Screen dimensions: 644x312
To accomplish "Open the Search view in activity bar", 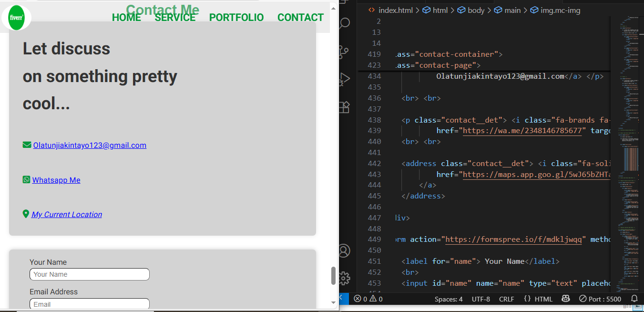I will [345, 23].
